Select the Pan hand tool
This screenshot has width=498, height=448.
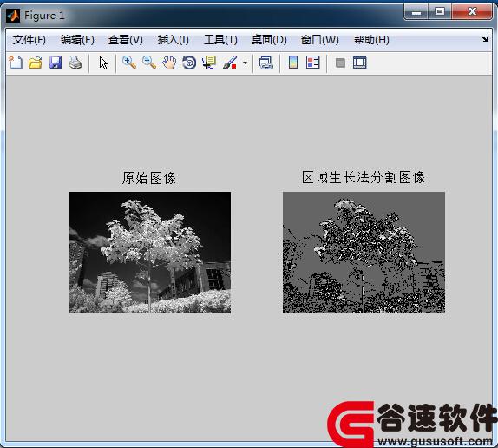169,63
